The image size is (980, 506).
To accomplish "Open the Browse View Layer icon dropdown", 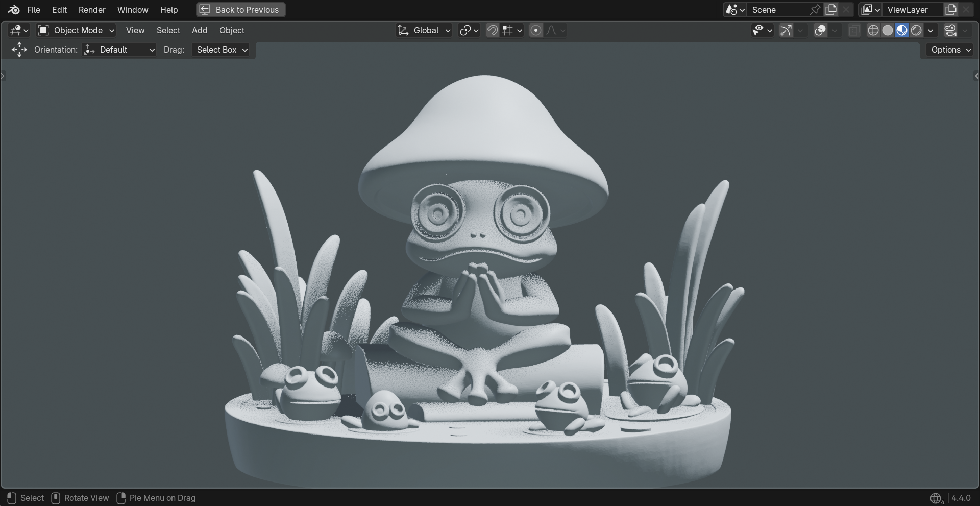I will coord(871,10).
